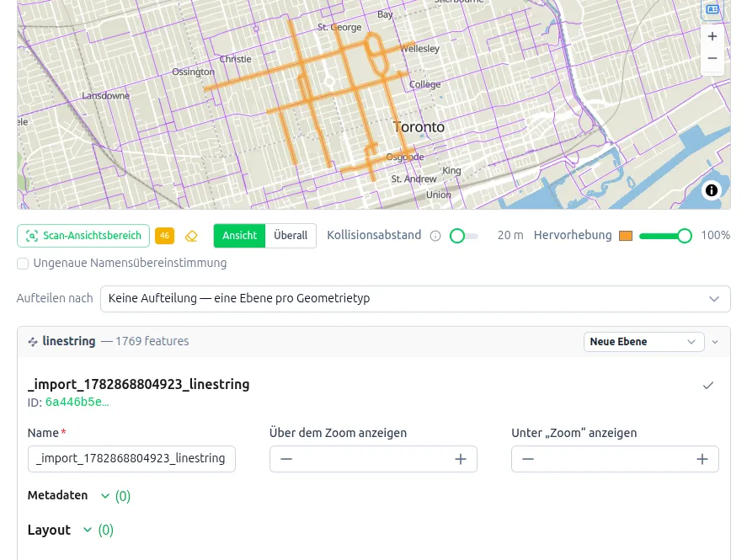Open the Aufteilen nach dropdown
The width and height of the screenshot is (747, 560).
(415, 299)
